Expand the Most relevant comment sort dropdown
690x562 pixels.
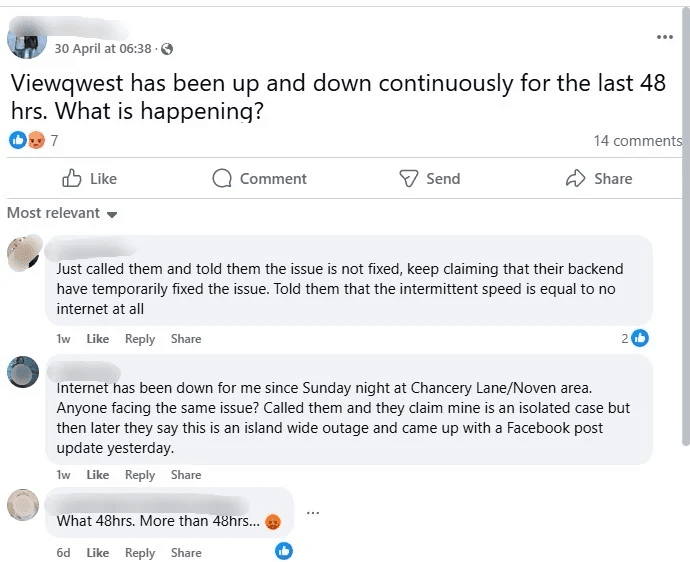pos(62,213)
